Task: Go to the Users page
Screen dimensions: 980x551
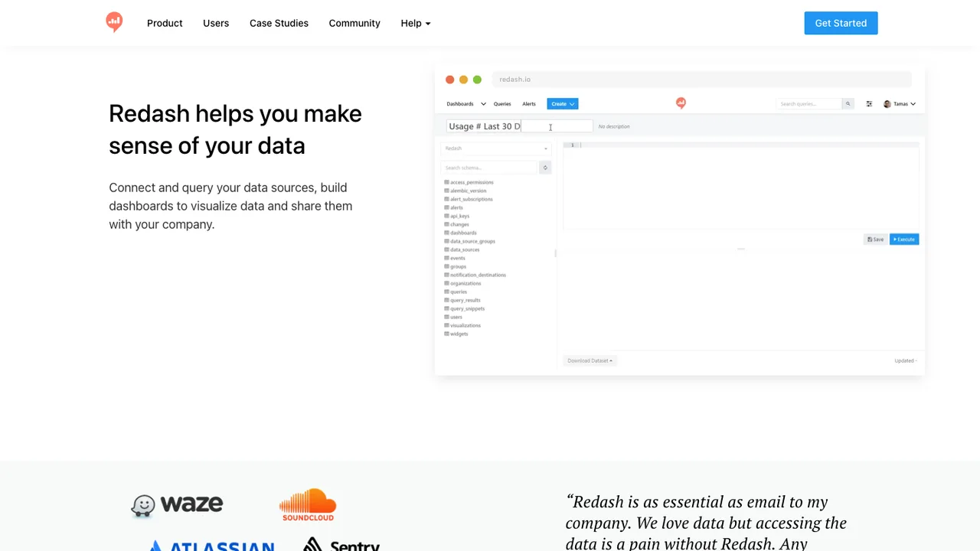Action: point(216,23)
